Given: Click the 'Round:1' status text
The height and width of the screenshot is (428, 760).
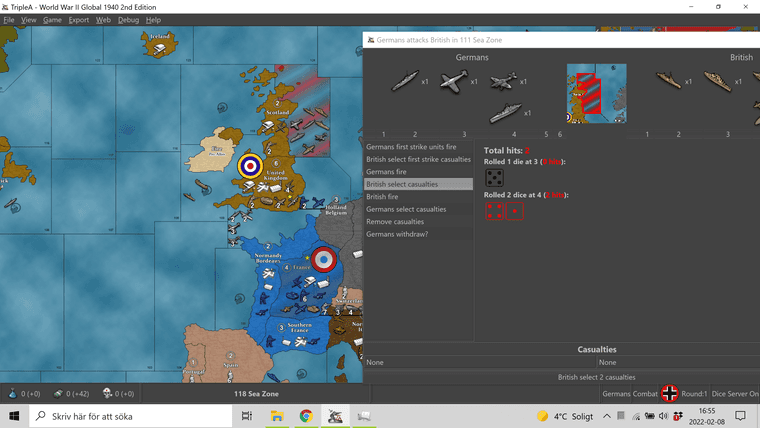Looking at the screenshot, I should 694,394.
